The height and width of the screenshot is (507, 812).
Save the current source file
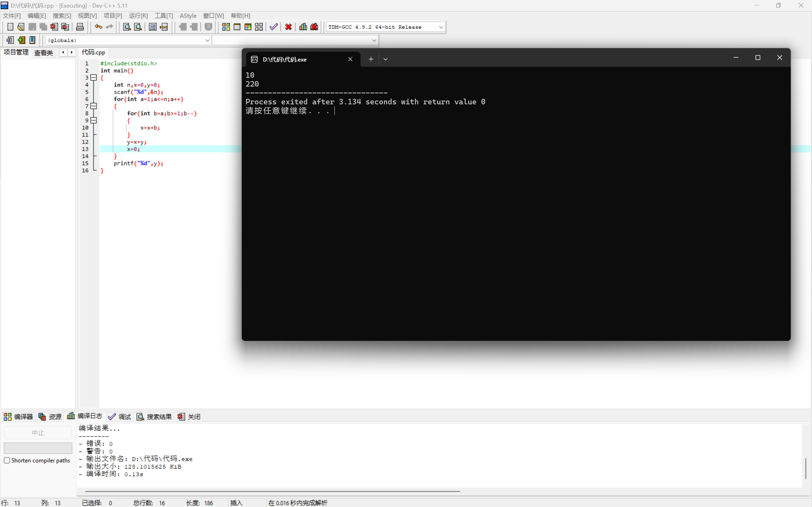[x=32, y=27]
